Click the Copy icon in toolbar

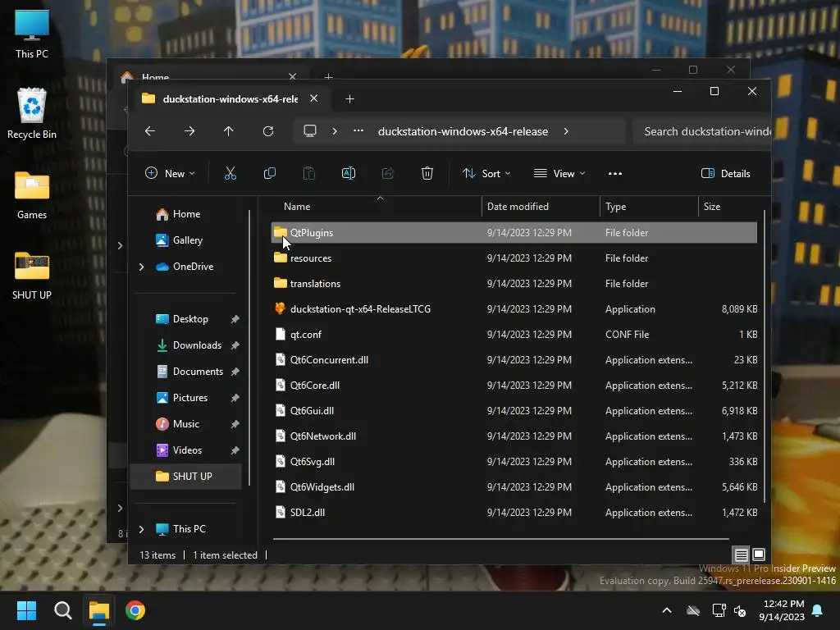click(x=269, y=173)
